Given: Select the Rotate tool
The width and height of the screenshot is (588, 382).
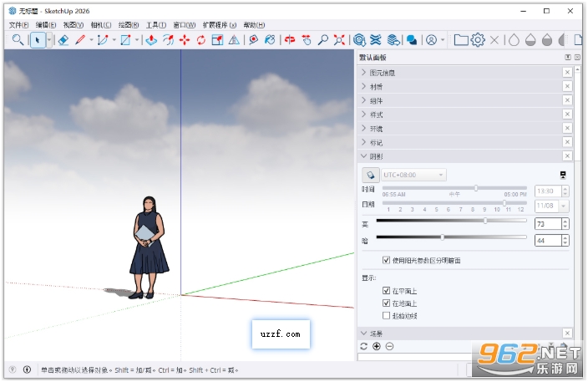Looking at the screenshot, I should click(201, 40).
